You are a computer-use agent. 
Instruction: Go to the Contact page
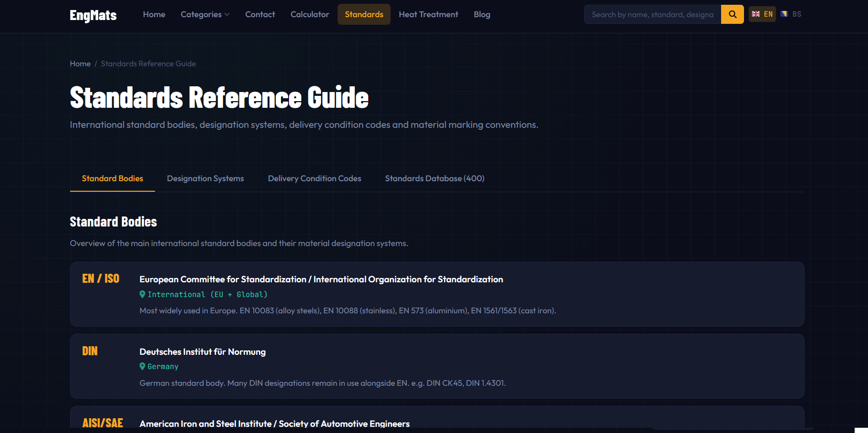pyautogui.click(x=260, y=14)
